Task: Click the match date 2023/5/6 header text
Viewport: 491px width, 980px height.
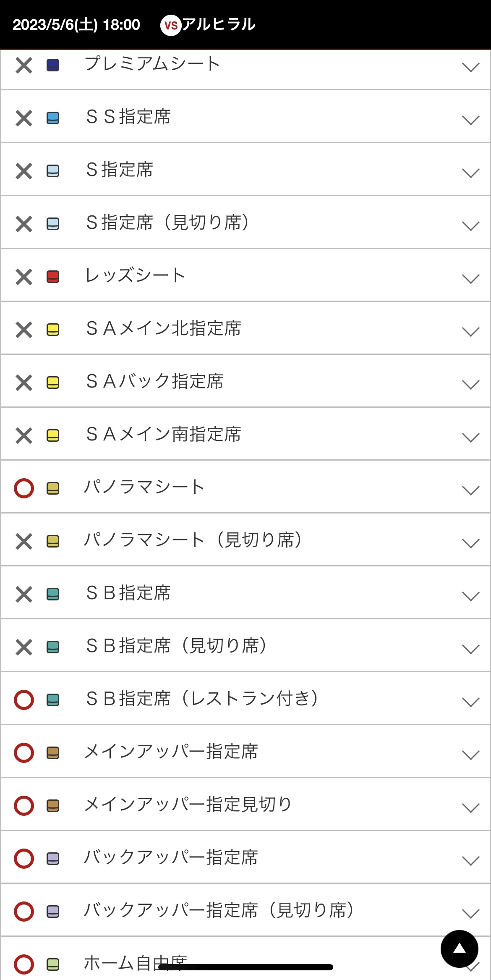Action: coord(76,25)
